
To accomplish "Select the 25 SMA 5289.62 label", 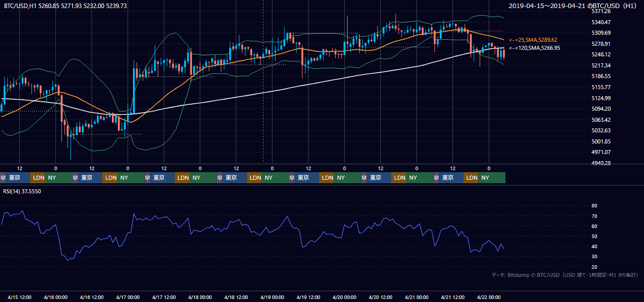I will pyautogui.click(x=533, y=40).
